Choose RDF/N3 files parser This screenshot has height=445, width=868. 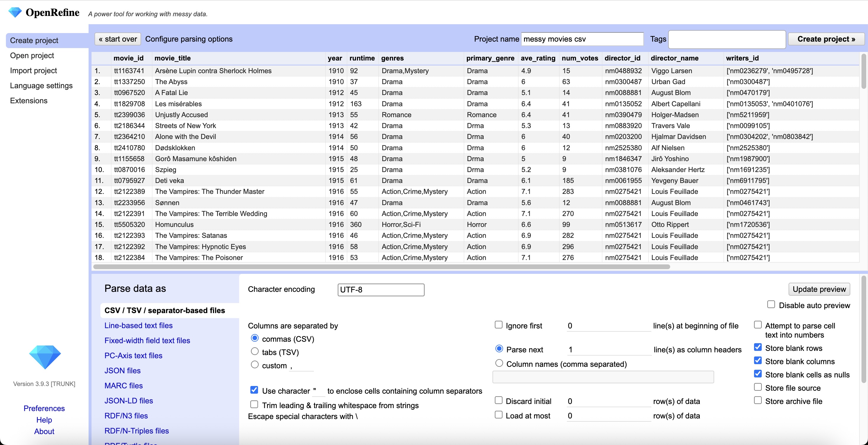click(x=126, y=416)
